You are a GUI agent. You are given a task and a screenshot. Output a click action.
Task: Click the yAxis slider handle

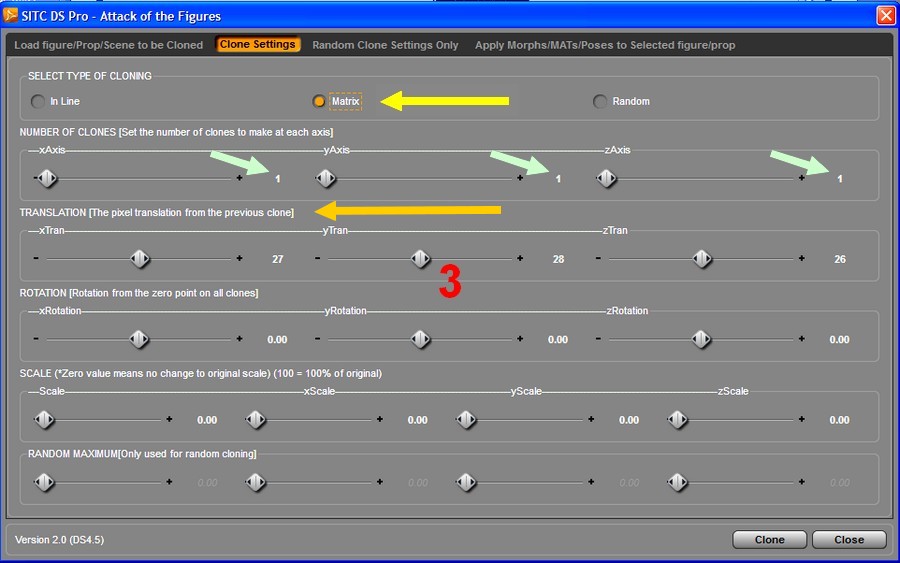pyautogui.click(x=326, y=178)
